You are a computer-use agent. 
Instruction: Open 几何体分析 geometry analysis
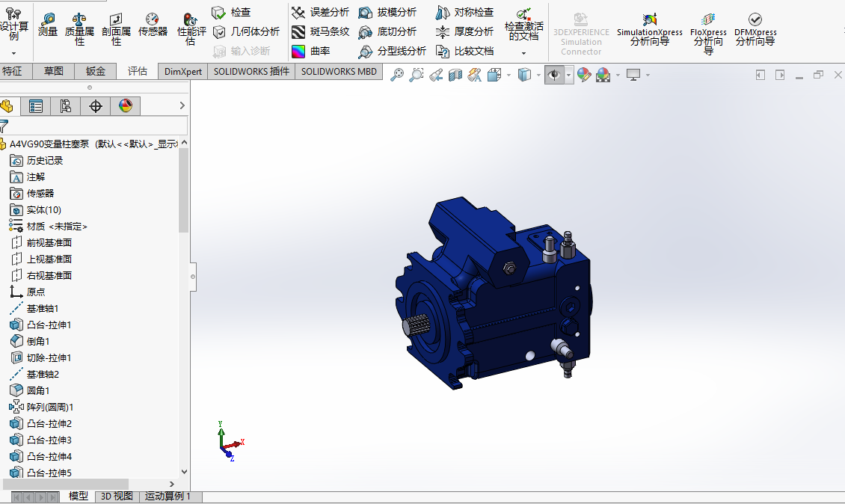coord(246,32)
